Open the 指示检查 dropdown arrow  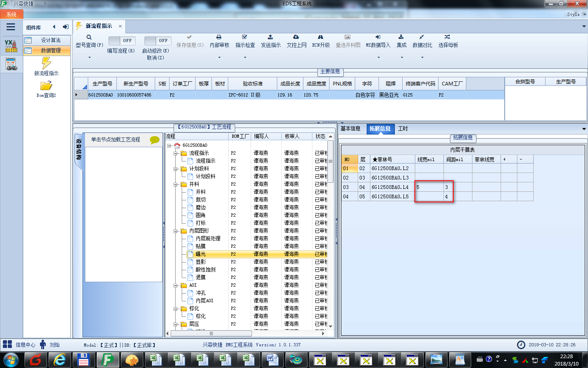(245, 58)
